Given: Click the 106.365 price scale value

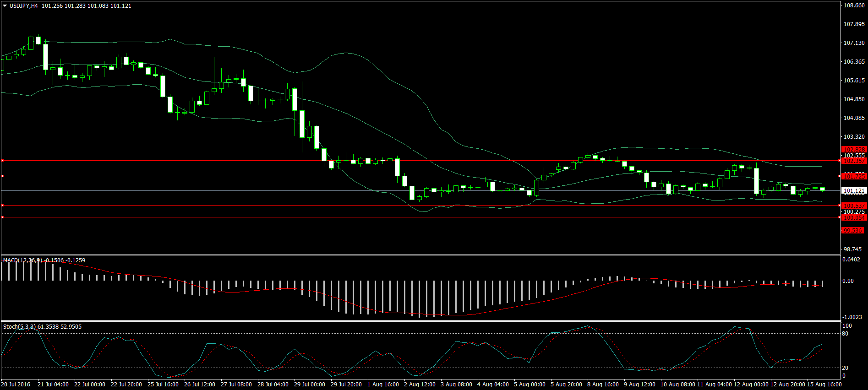Looking at the screenshot, I should click(x=854, y=62).
